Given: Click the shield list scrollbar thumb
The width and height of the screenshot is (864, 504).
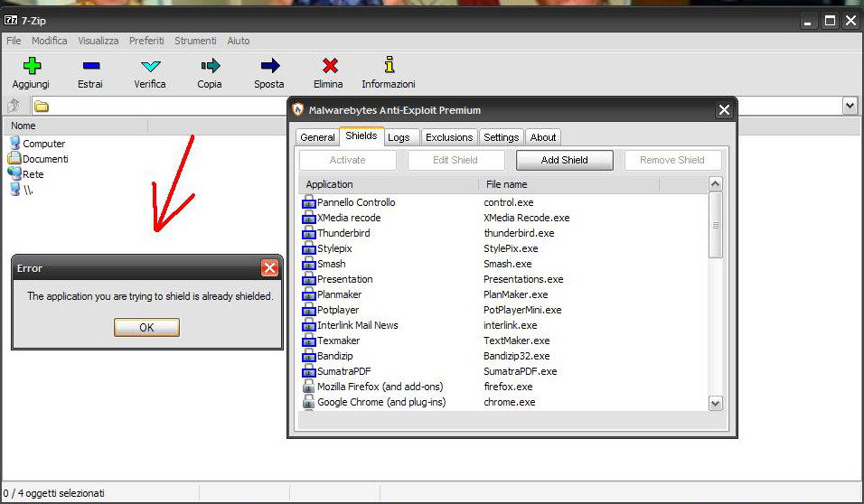Looking at the screenshot, I should pyautogui.click(x=715, y=225).
